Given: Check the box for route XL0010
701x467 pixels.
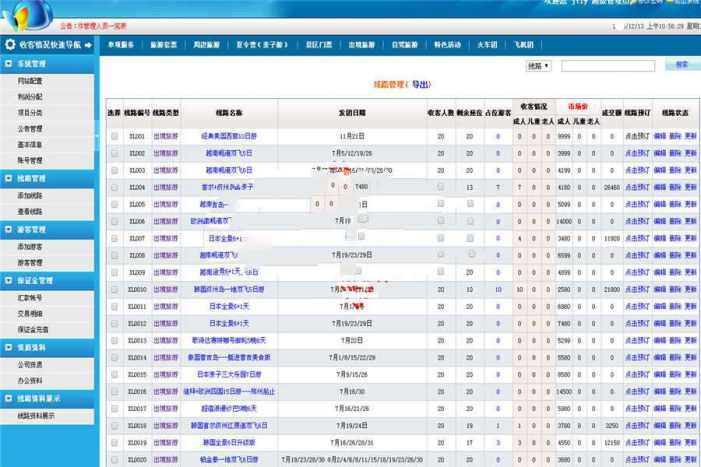Looking at the screenshot, I should 114,289.
